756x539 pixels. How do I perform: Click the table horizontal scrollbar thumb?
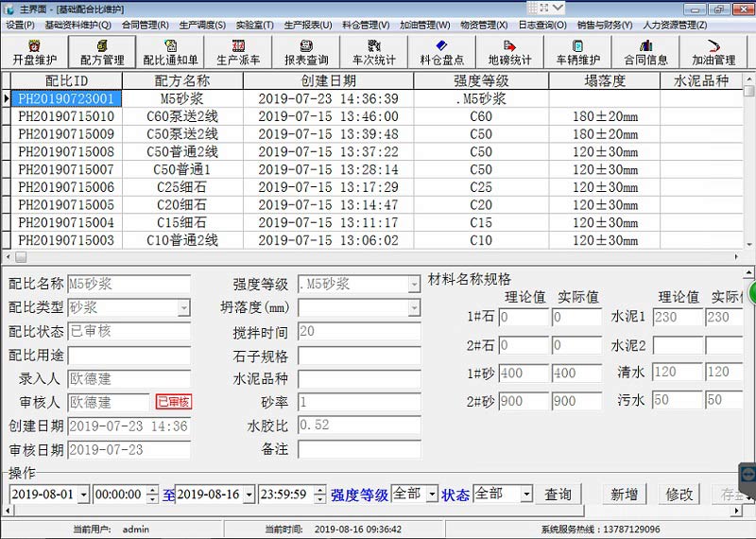point(21,257)
